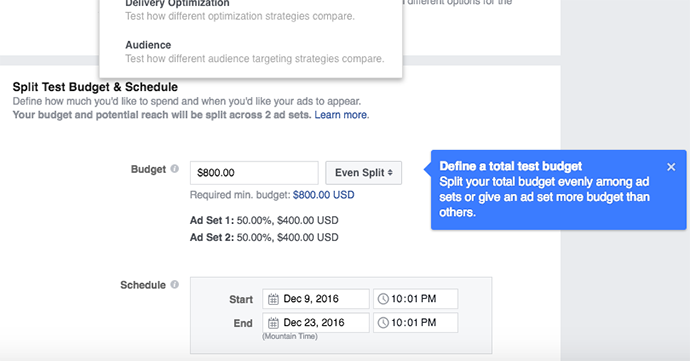The image size is (690, 361).
Task: Edit the Start time 10:01 PM field
Action: pyautogui.click(x=415, y=299)
